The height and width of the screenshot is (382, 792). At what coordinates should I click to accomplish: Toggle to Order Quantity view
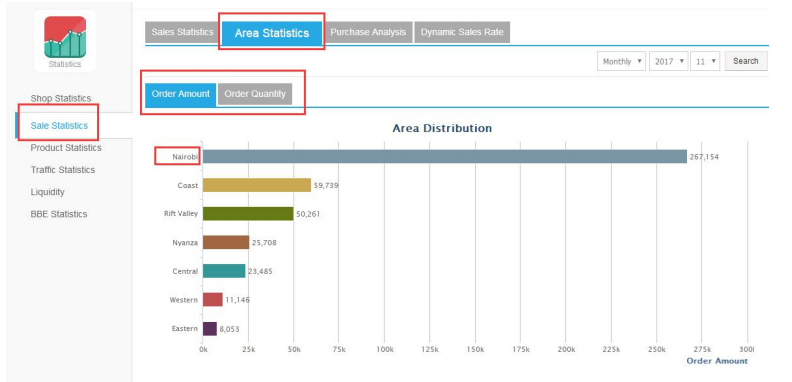pyautogui.click(x=255, y=94)
